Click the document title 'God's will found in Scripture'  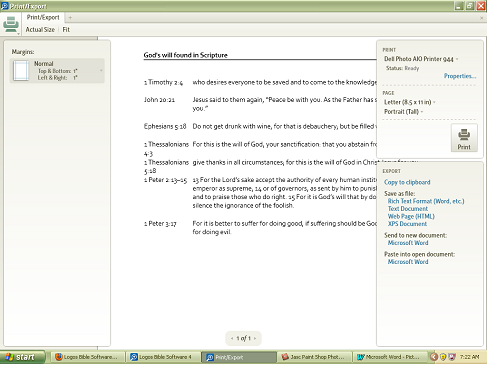coord(185,55)
